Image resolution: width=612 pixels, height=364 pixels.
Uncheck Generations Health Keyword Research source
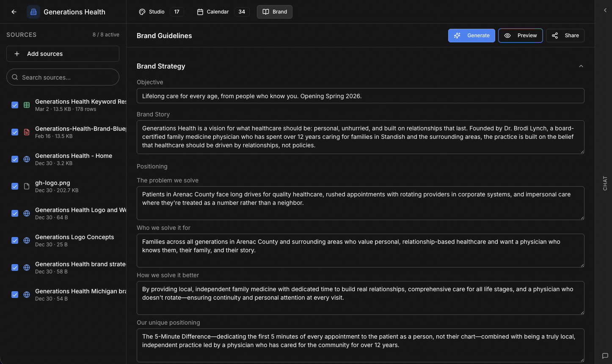(15, 105)
